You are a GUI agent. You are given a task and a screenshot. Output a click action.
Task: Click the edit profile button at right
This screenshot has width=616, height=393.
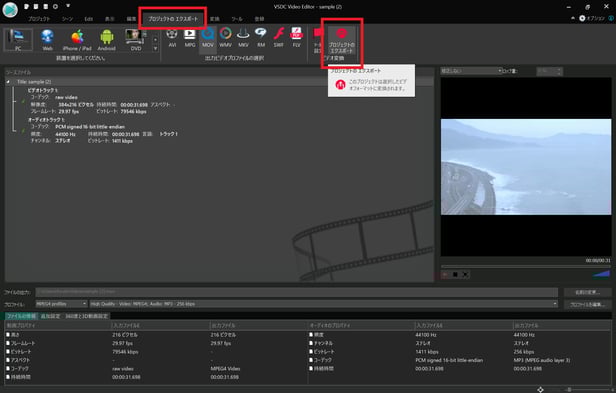587,305
